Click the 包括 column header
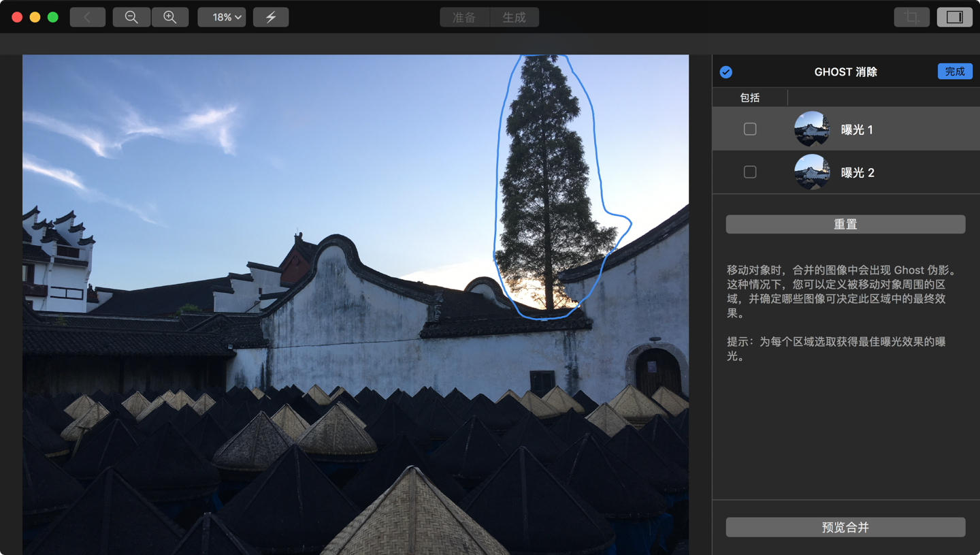The width and height of the screenshot is (980, 555). pos(750,97)
